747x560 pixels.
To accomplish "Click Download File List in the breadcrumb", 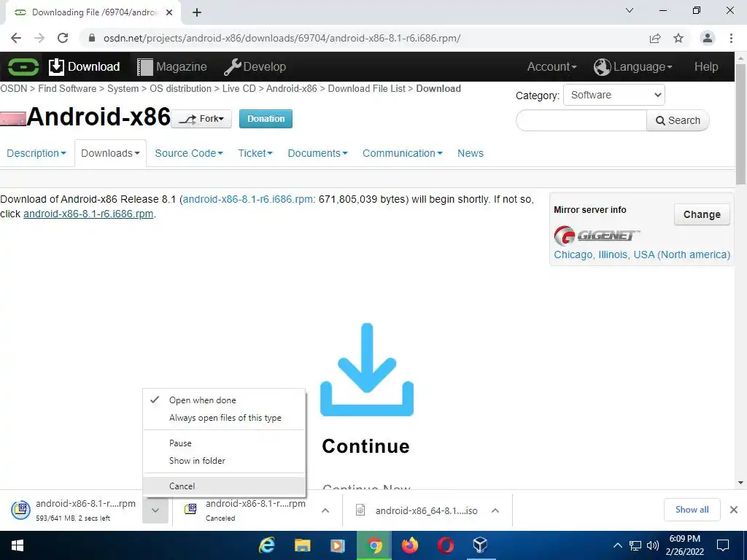I will coord(366,88).
